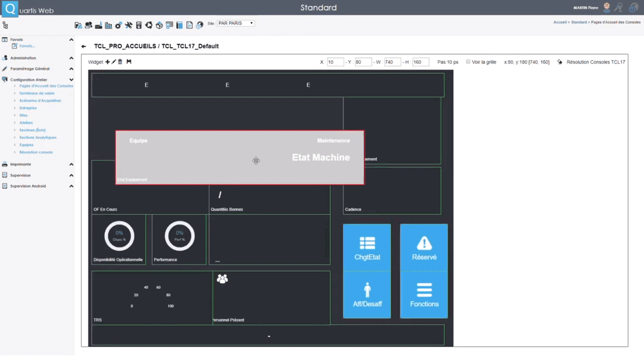Select the tools/maintenance wrench icon
644x362 pixels.
tap(128, 25)
